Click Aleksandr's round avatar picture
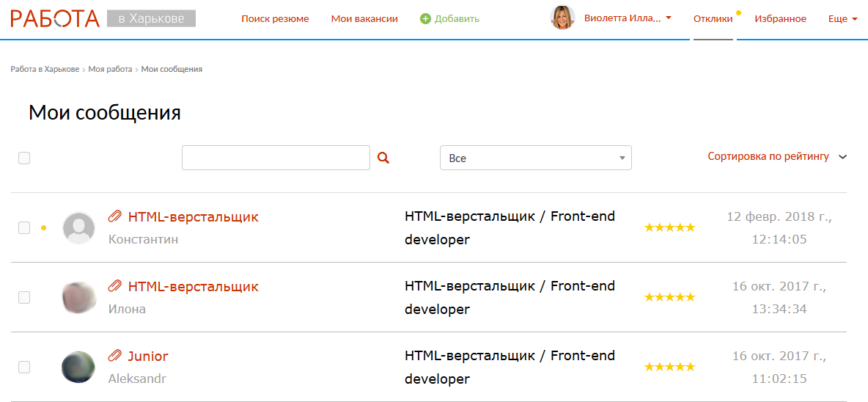This screenshot has width=868, height=402. click(78, 368)
